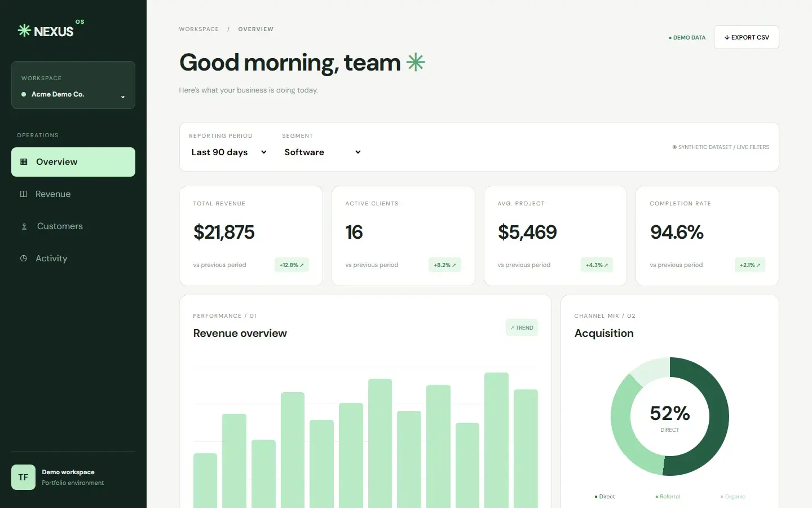Click the Referral legend item
Screen dimensions: 812x508
[x=668, y=497]
